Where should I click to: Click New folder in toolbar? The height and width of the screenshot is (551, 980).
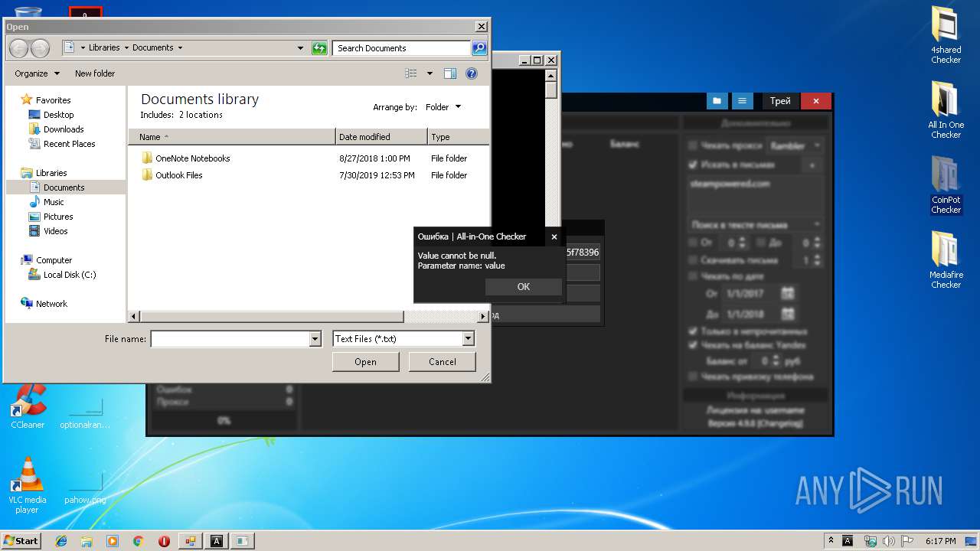tap(95, 73)
